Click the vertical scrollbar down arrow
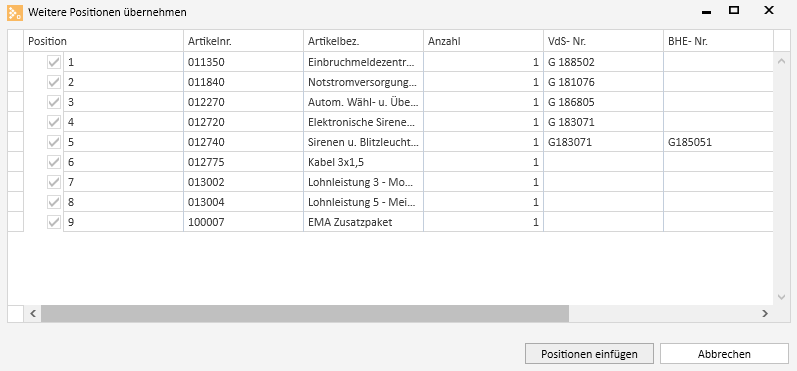The width and height of the screenshot is (797, 371). [781, 296]
